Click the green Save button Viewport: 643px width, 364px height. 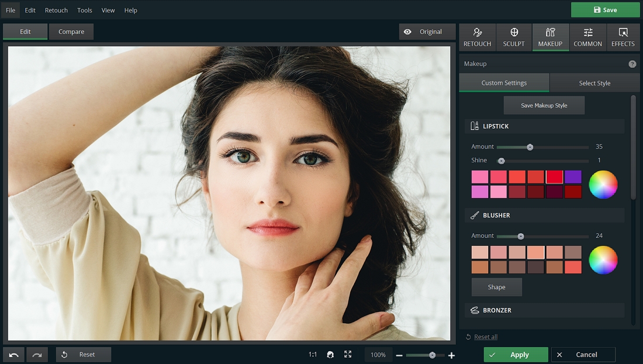coord(605,10)
